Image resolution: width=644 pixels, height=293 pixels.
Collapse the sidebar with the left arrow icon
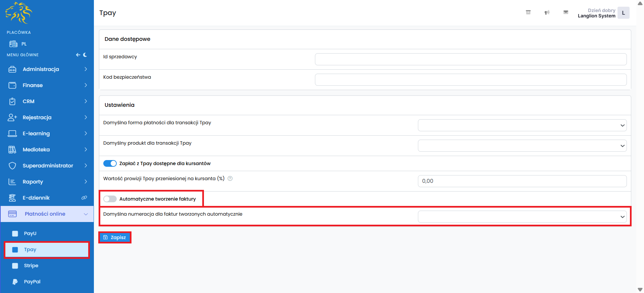point(78,55)
